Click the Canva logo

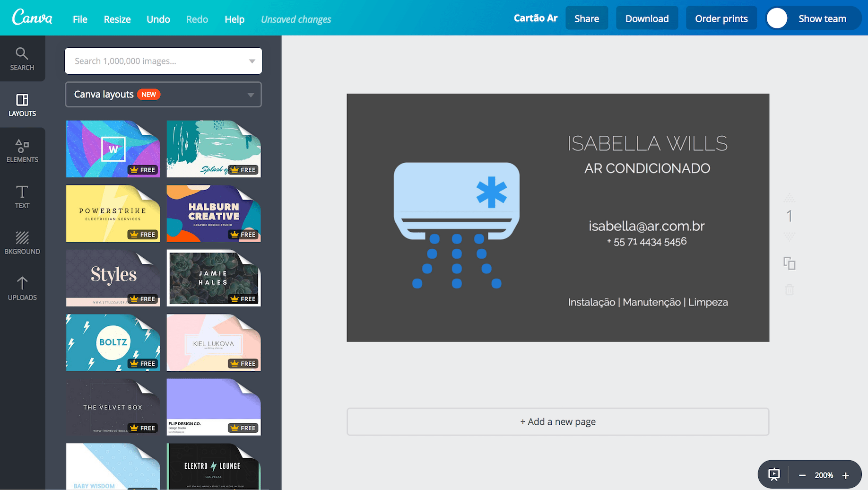32,17
